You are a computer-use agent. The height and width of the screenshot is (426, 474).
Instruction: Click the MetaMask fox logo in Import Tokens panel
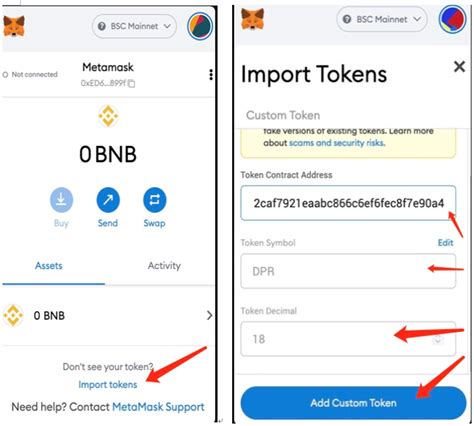pos(252,19)
